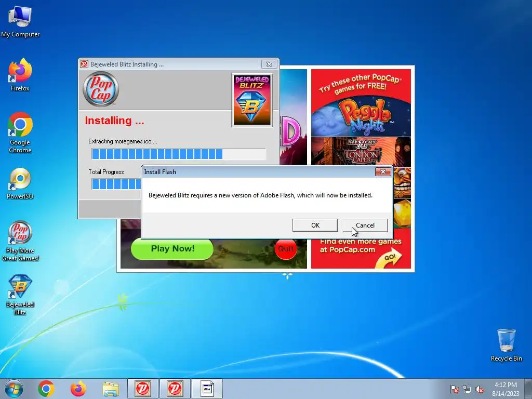Open the Recycle Bin

[506, 345]
